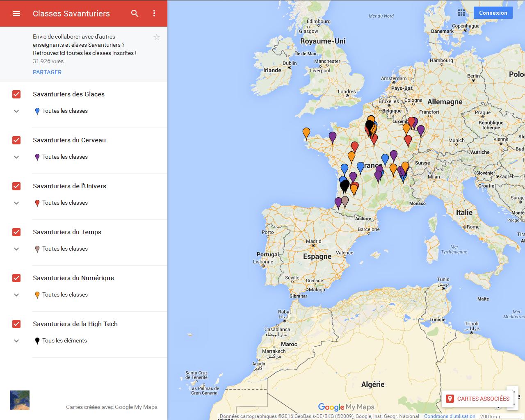Open the CARTES ASSOCIÉES button

(478, 399)
